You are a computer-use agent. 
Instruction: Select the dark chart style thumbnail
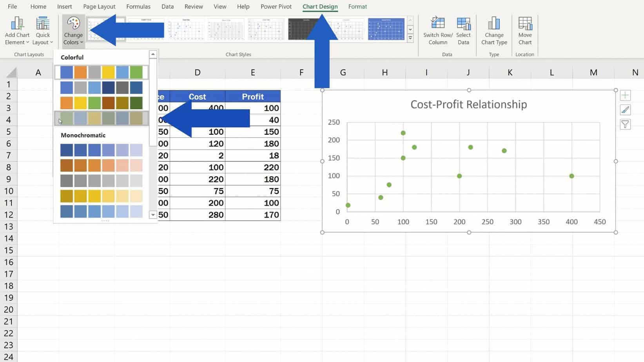pos(306,28)
